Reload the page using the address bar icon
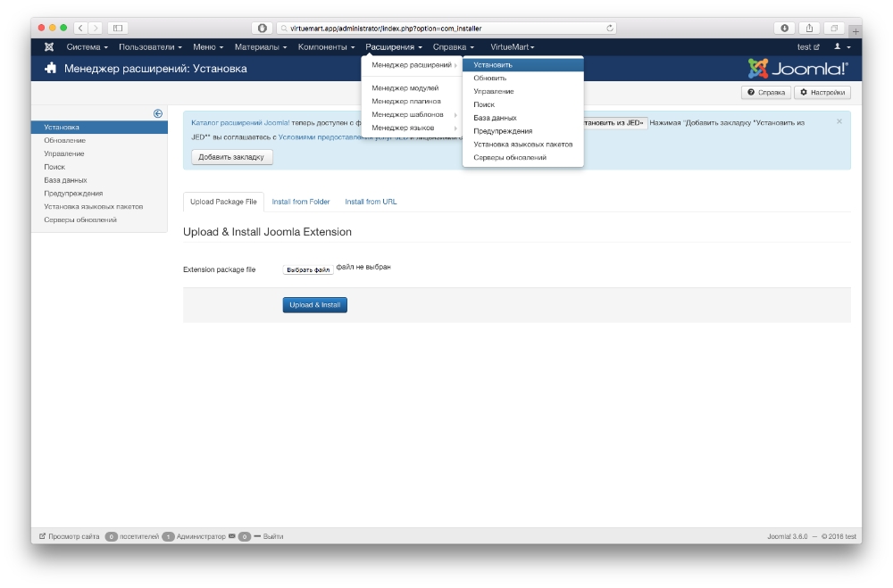Screen dimensions: 893x588 610,29
